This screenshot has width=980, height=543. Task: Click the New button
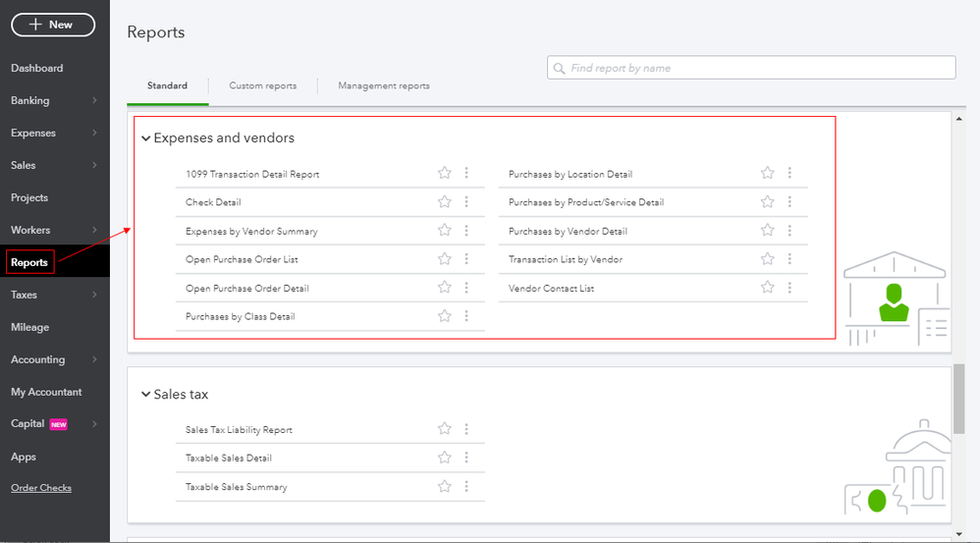pos(53,25)
